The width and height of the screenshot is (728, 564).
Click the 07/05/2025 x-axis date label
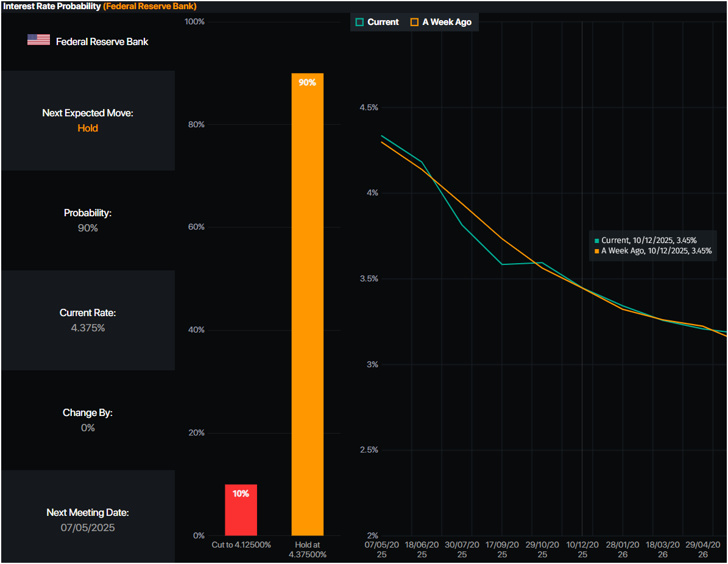coord(381,549)
